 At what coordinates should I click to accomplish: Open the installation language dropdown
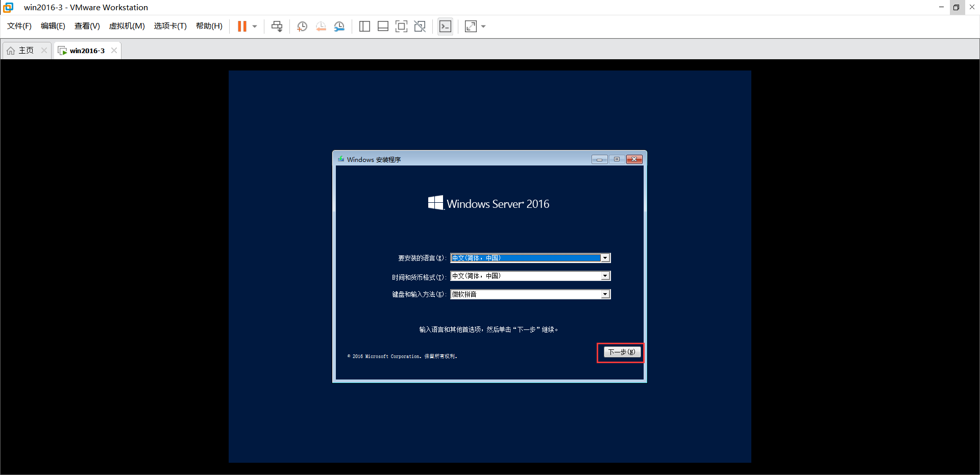click(605, 258)
